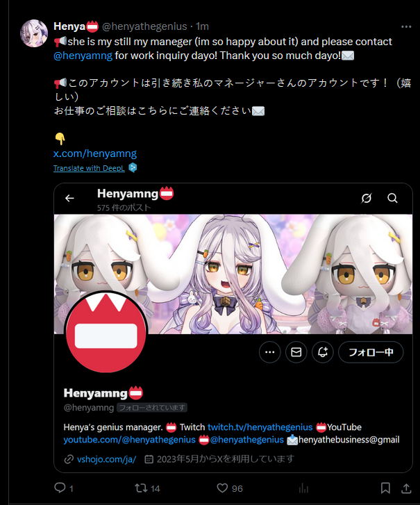Click the reply speech bubble icon
This screenshot has height=505, width=420.
(x=60, y=488)
